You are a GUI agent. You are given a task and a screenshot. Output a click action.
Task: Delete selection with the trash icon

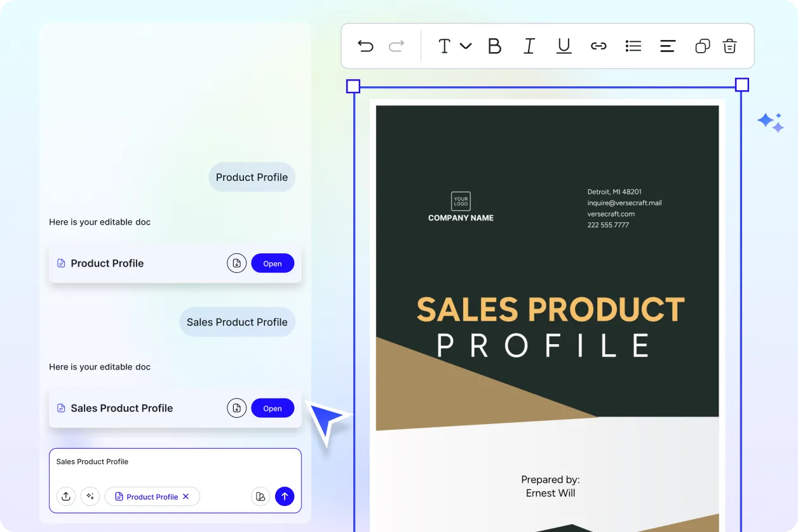click(x=729, y=46)
